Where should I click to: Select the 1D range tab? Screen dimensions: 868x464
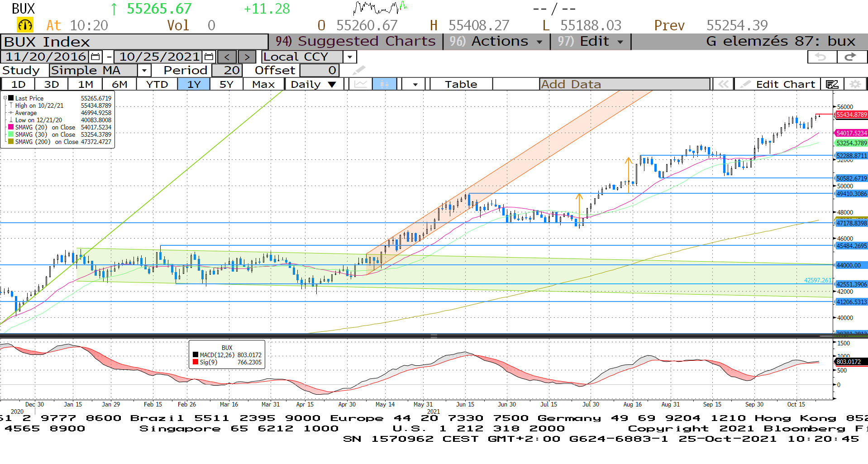coord(18,84)
